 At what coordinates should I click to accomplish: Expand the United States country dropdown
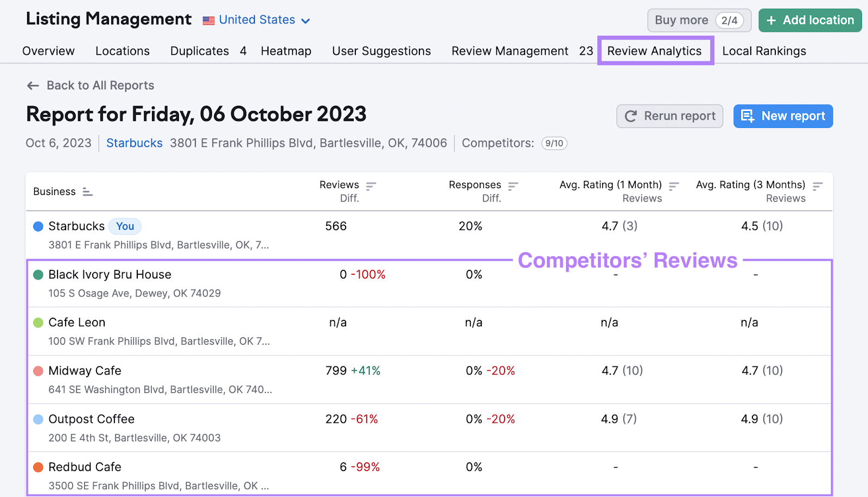306,20
